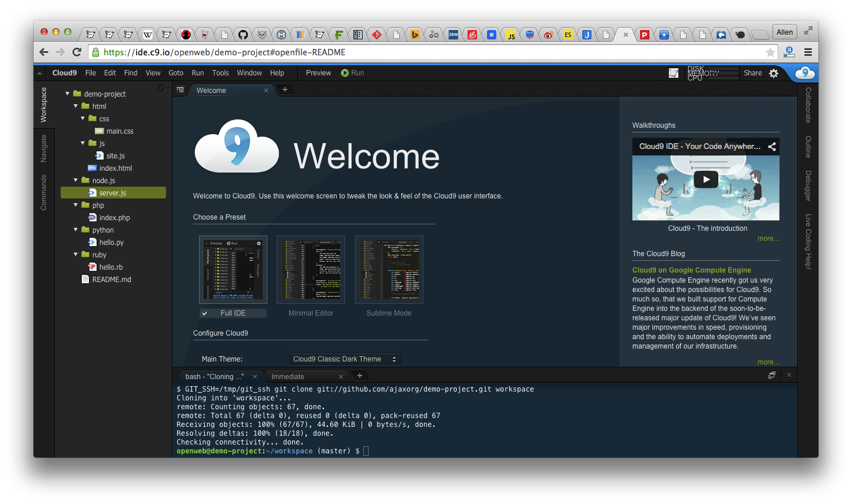Click the new tab plus icon beside Welcome
Image resolution: width=852 pixels, height=504 pixels.
click(x=285, y=89)
